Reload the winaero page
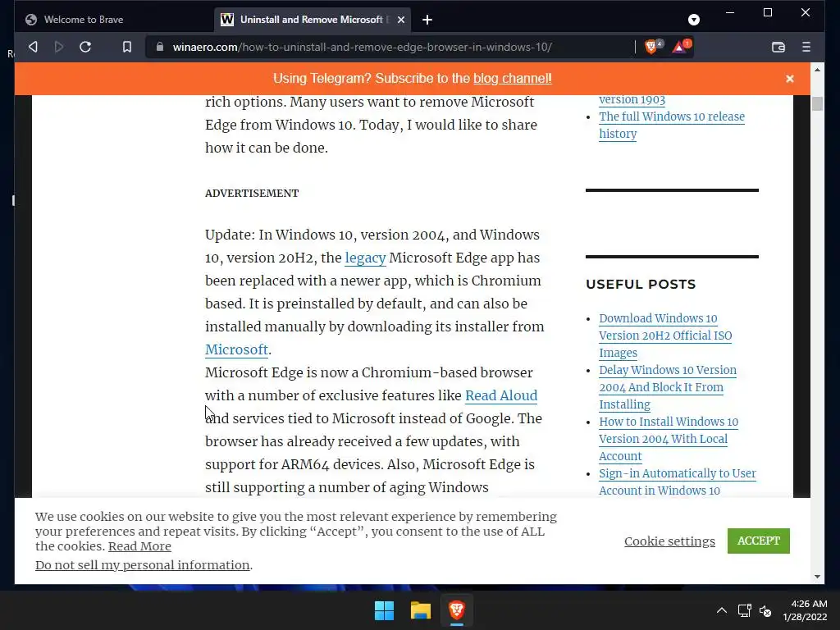The image size is (840, 630). tap(85, 47)
